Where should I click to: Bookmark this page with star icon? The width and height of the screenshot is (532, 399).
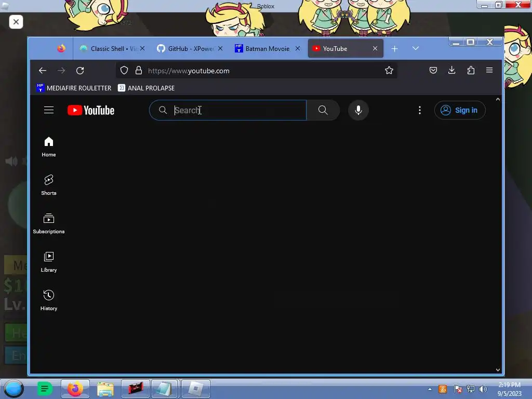pos(389,70)
